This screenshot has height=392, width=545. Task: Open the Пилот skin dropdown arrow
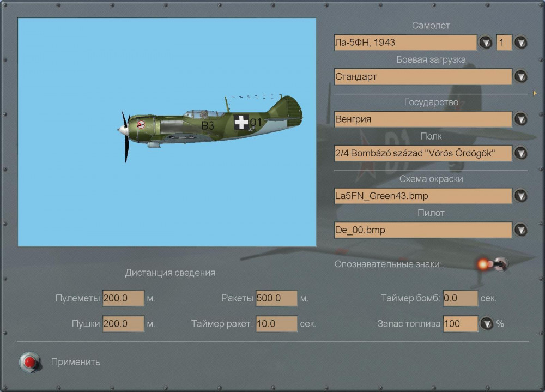pos(521,230)
